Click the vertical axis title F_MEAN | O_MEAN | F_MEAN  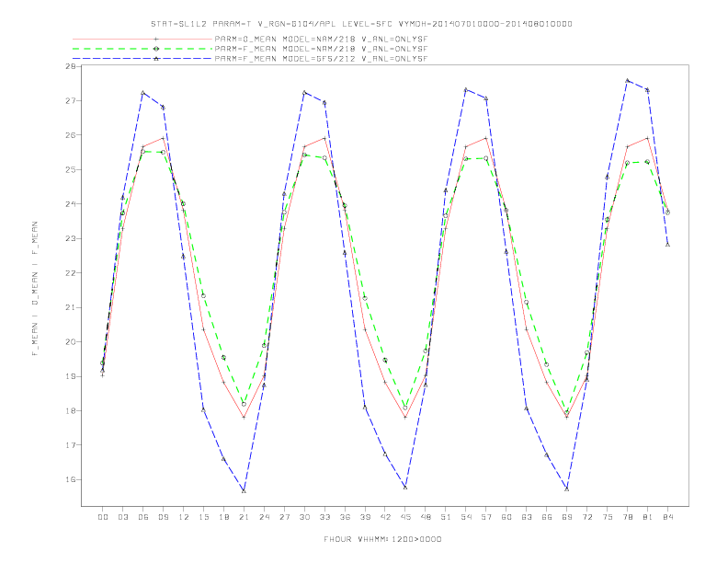tap(35, 289)
